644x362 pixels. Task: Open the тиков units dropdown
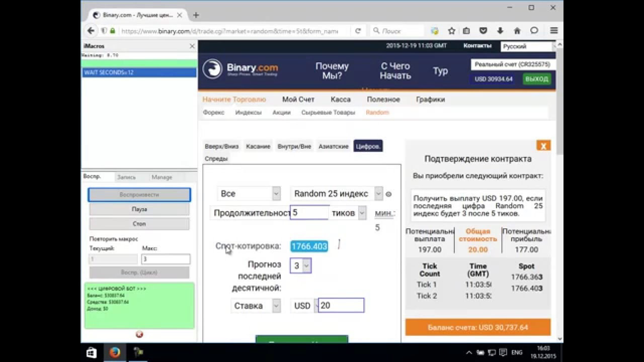point(348,213)
